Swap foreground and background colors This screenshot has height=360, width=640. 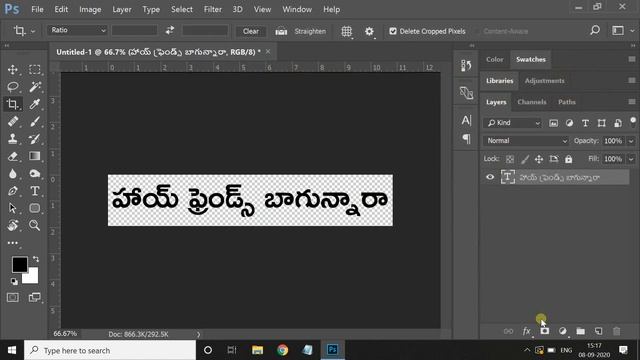point(36,259)
